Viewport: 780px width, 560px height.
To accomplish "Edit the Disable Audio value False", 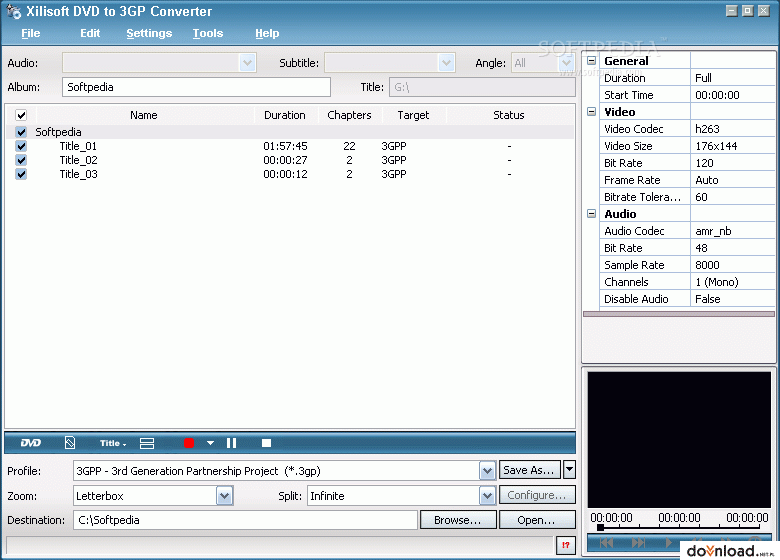I will pyautogui.click(x=733, y=299).
